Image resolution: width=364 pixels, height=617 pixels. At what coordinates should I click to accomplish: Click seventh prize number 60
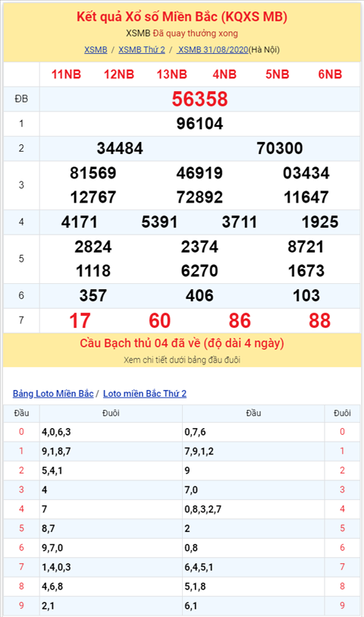[159, 321]
